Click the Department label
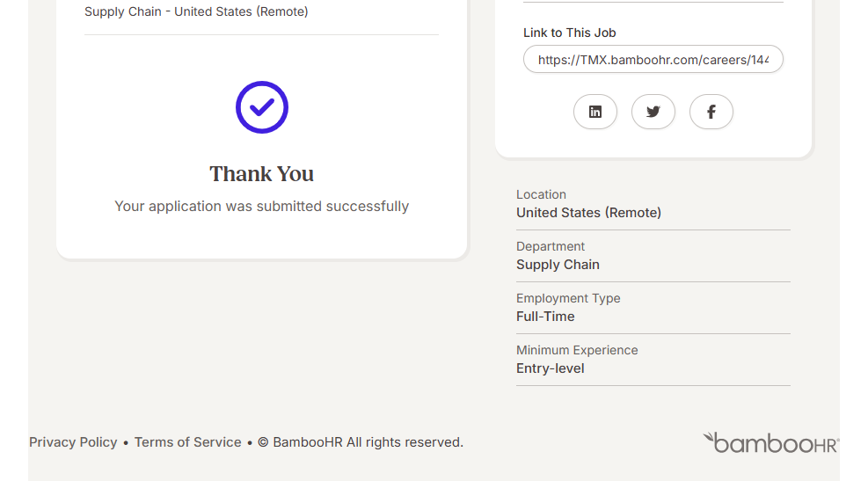868x481 pixels. tap(551, 246)
